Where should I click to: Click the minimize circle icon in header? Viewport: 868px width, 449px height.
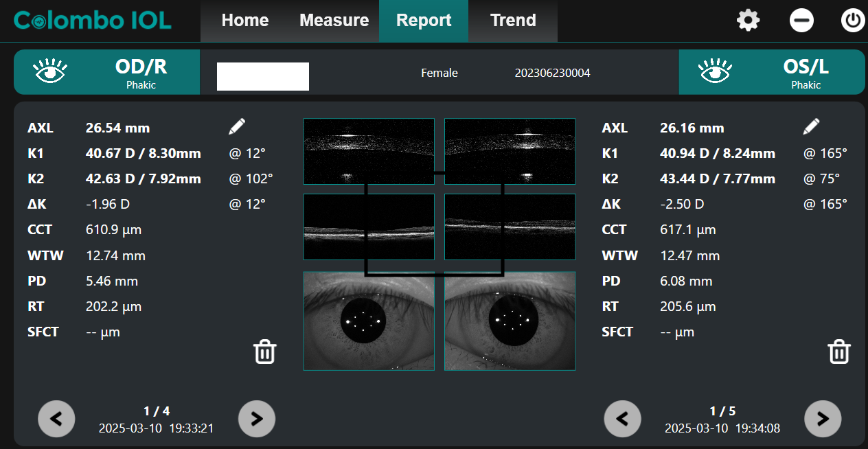click(801, 21)
